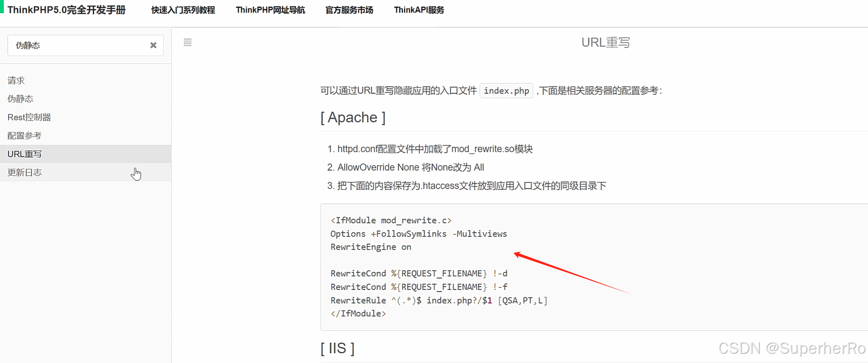868x363 pixels.
Task: Click the AllowOverride None list item
Action: pos(410,167)
